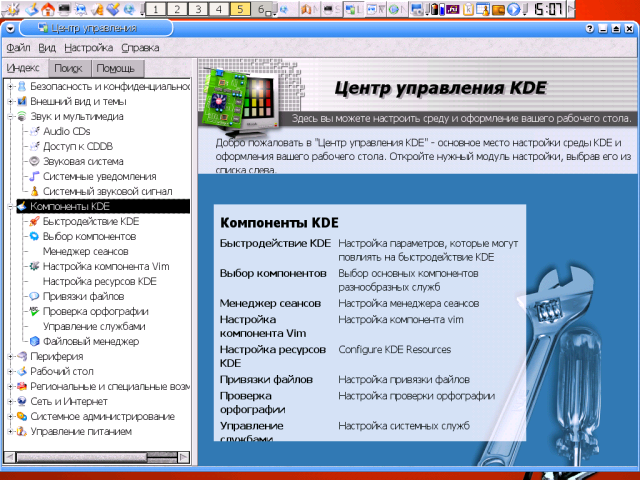Click the Звуковая система speaker icon
Screen dimensions: 640x480
[35, 161]
